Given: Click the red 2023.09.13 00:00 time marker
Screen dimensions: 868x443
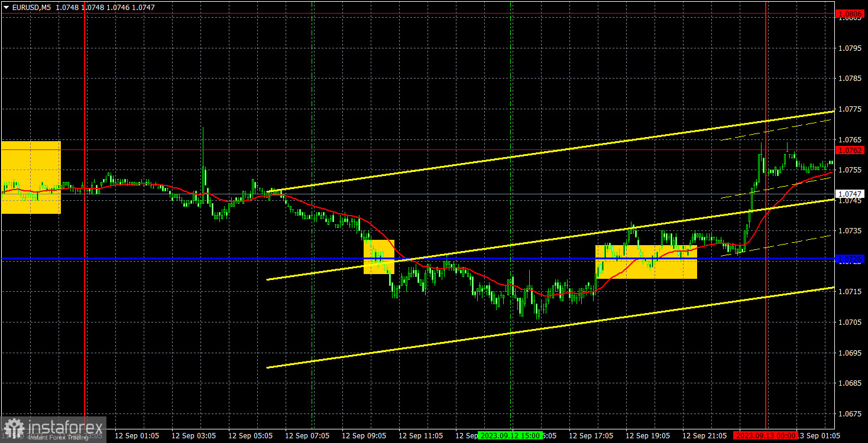Looking at the screenshot, I should coord(766,435).
